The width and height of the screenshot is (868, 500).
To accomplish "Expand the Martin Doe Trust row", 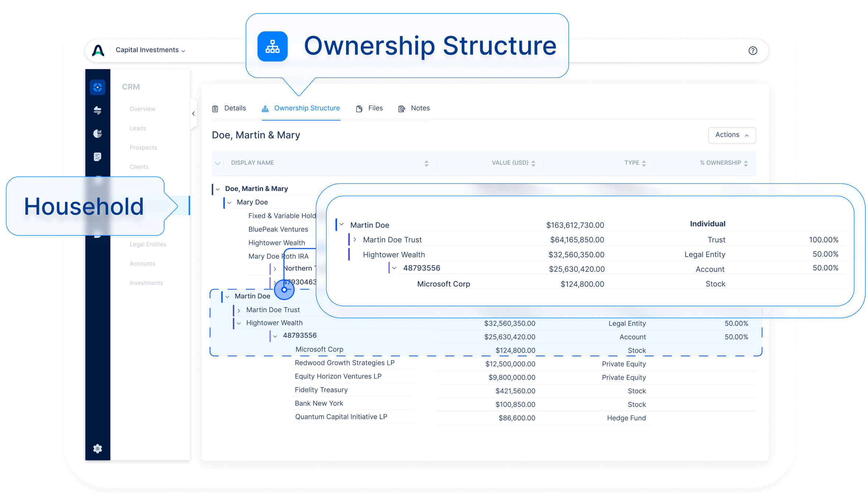I will pyautogui.click(x=239, y=311).
